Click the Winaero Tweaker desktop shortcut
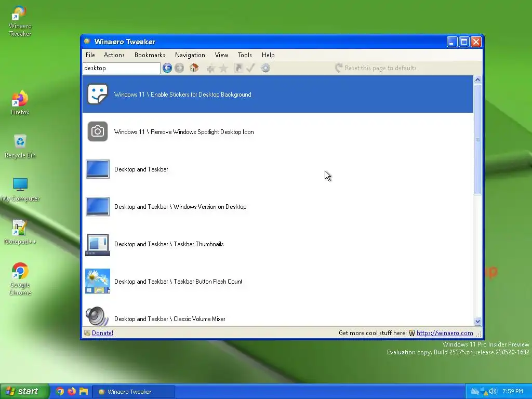 click(x=20, y=21)
